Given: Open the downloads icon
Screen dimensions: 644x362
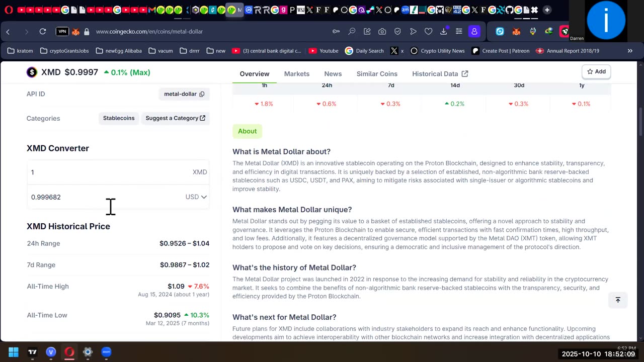Looking at the screenshot, I should [x=443, y=32].
